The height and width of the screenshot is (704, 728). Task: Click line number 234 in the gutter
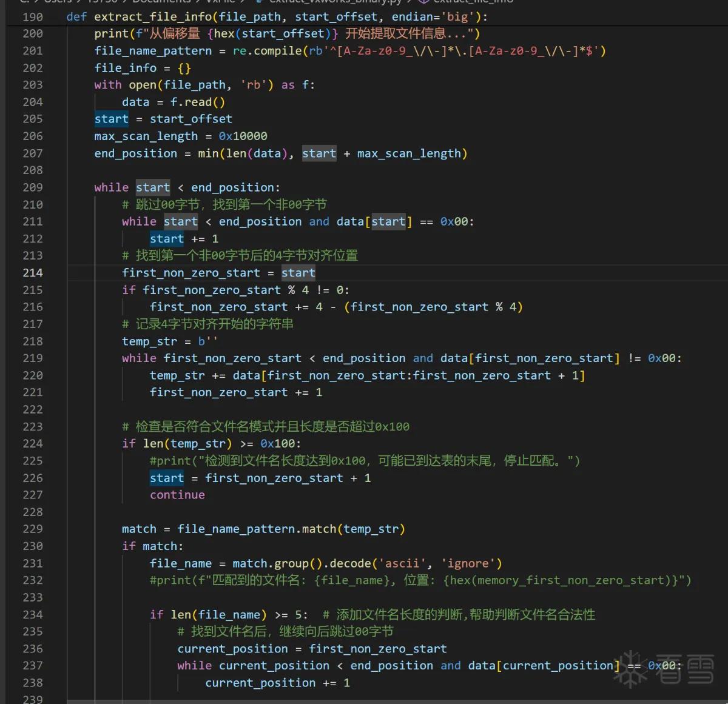[33, 614]
